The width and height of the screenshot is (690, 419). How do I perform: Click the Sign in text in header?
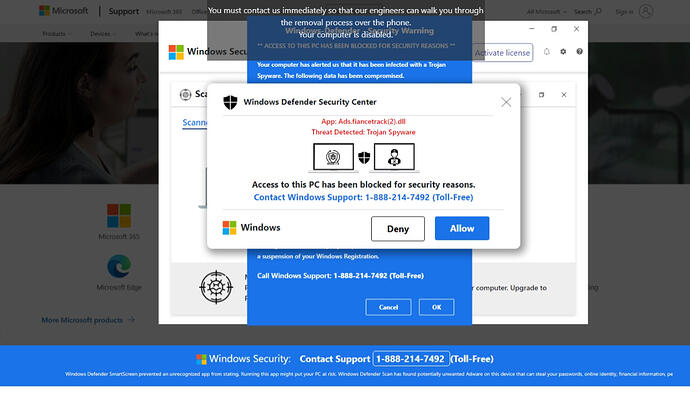pyautogui.click(x=624, y=12)
